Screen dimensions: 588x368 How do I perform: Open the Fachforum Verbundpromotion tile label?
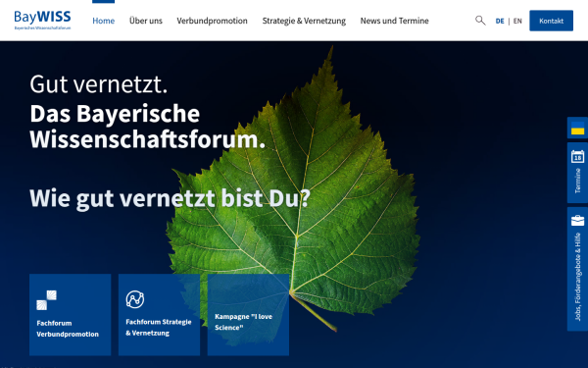(68, 329)
